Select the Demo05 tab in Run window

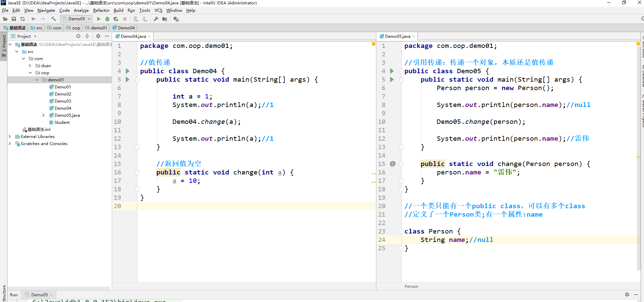tap(39, 295)
